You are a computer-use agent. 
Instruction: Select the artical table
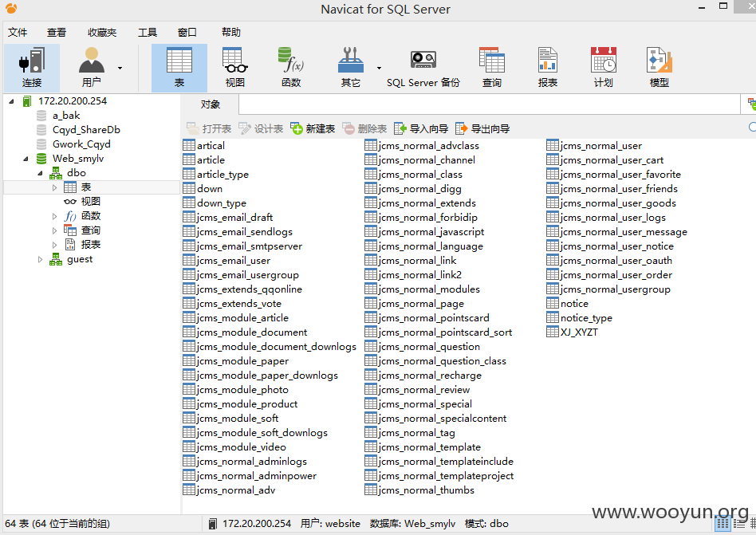pos(211,146)
